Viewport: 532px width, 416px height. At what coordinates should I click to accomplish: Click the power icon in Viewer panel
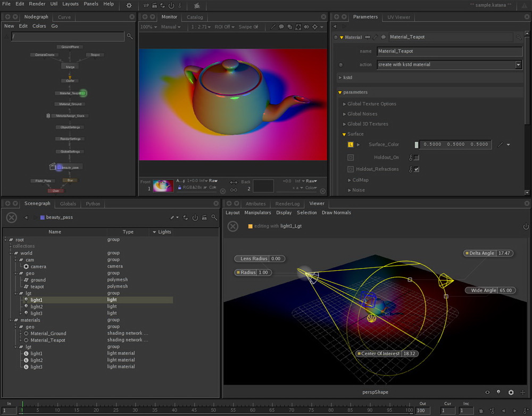tap(526, 227)
